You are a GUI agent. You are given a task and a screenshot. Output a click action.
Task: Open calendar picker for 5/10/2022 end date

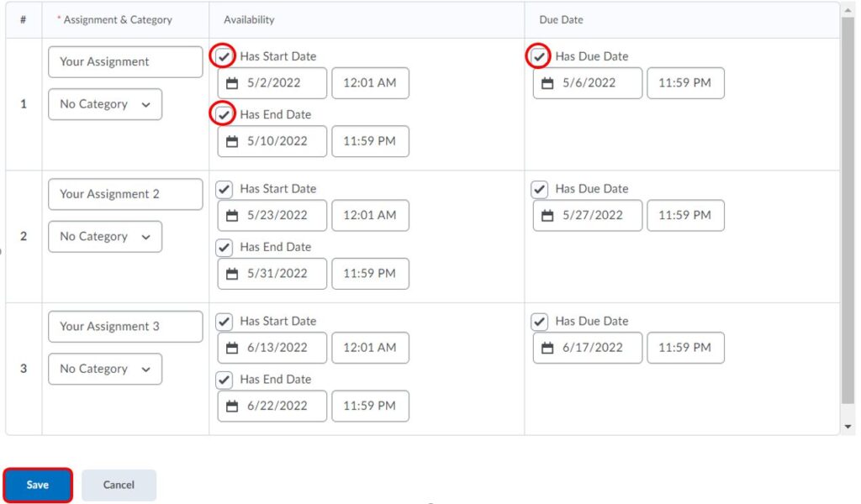[x=233, y=141]
